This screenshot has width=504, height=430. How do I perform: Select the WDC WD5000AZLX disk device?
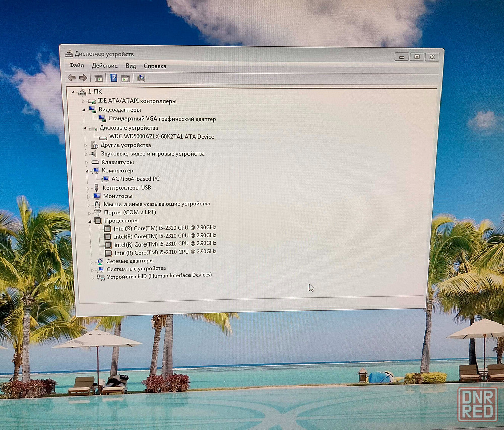coord(161,137)
